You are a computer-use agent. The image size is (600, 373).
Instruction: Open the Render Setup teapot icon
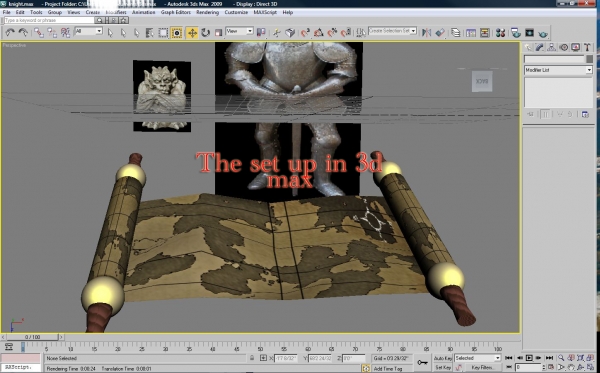(x=515, y=33)
